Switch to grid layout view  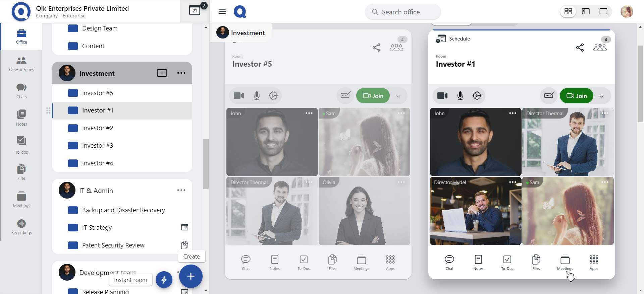click(568, 12)
